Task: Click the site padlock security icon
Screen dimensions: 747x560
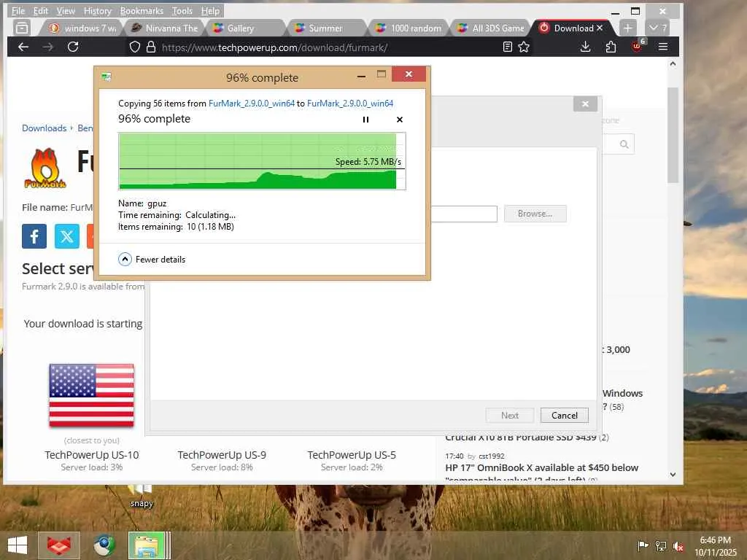Action: [151, 47]
